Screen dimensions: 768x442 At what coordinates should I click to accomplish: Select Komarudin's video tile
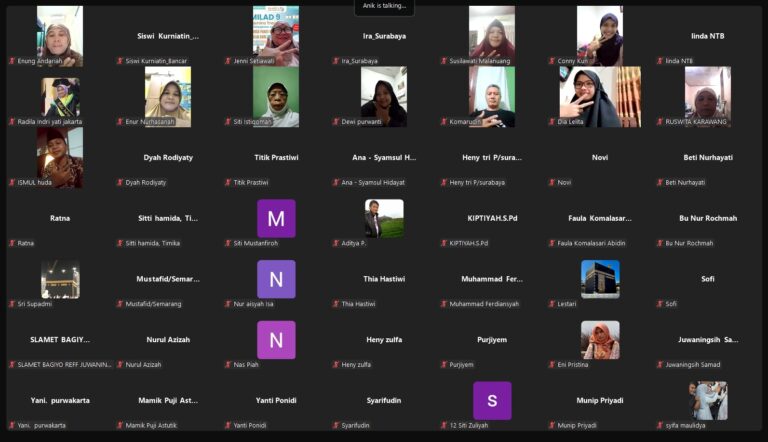pyautogui.click(x=492, y=97)
